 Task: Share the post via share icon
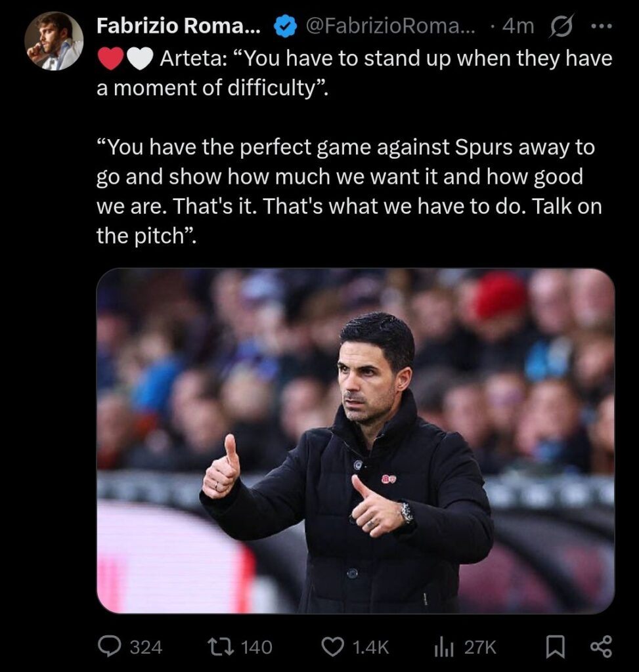tap(601, 647)
